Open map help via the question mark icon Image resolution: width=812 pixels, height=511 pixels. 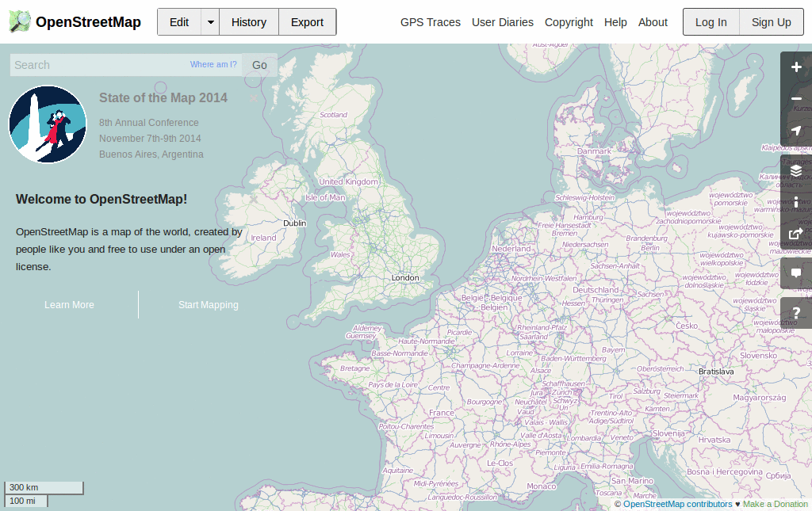click(796, 313)
